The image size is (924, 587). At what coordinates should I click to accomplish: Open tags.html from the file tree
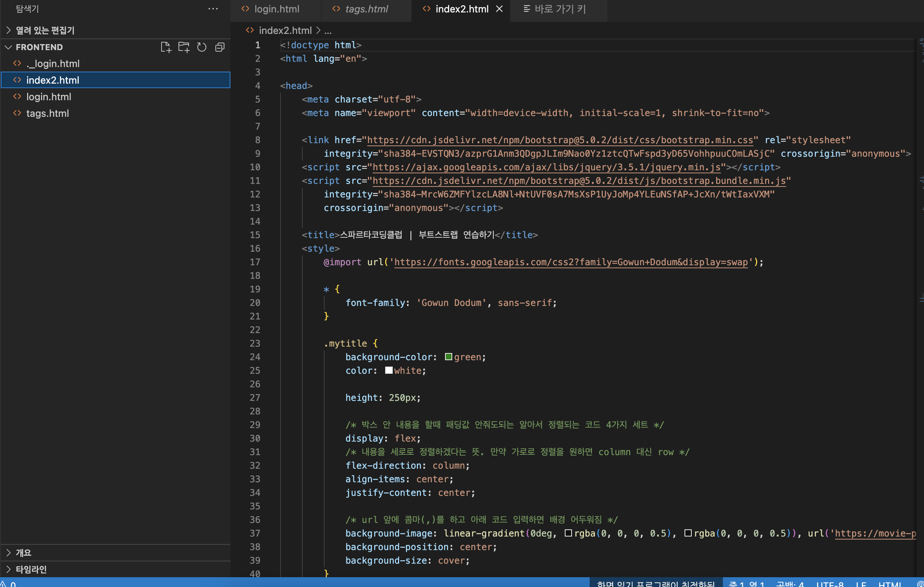pos(115,113)
